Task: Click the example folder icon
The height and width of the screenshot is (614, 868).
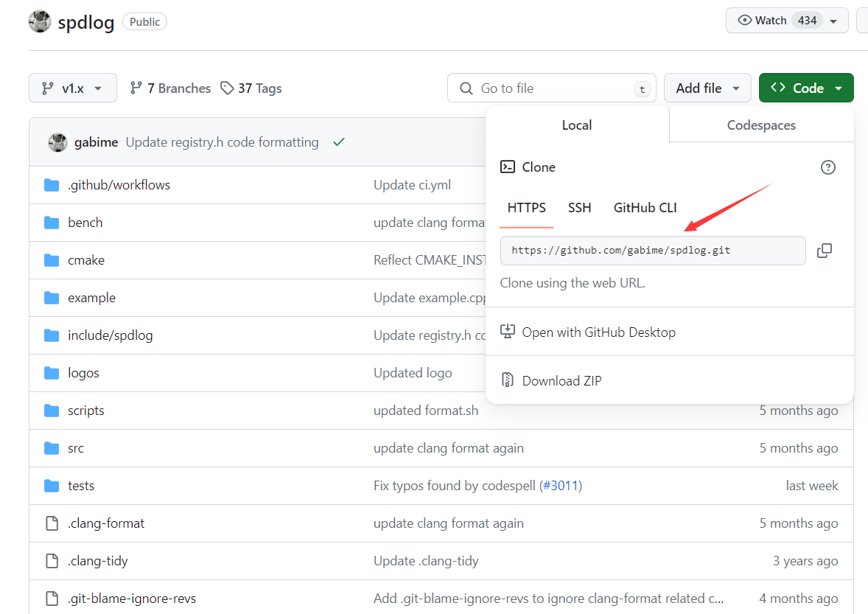Action: coord(52,298)
